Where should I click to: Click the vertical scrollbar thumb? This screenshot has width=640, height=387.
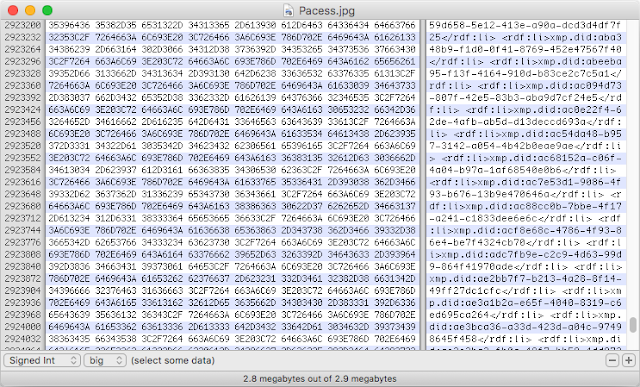[633, 325]
